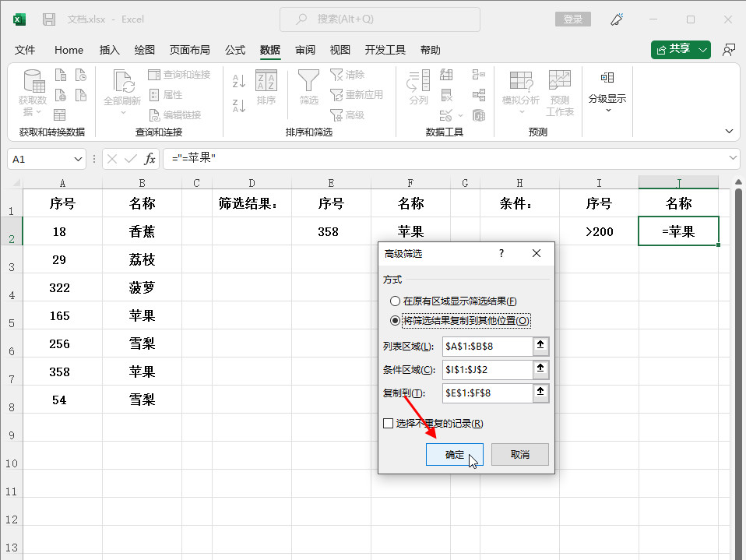Viewport: 746px width, 560px height.
Task: Open 全部刷新 dropdown arrow
Action: click(x=123, y=112)
